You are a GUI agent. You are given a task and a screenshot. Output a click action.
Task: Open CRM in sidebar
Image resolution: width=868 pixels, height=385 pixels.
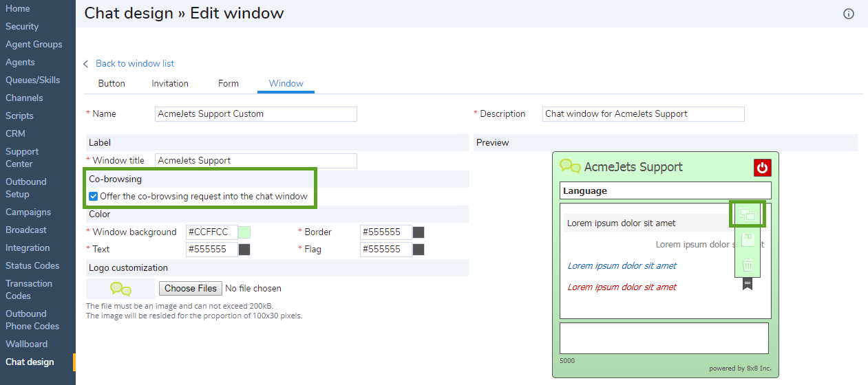point(15,133)
